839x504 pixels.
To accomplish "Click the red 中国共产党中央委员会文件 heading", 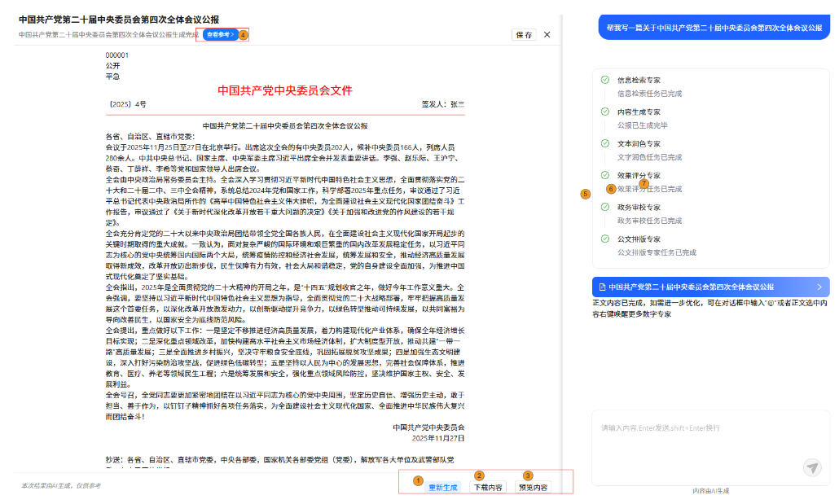I will [x=285, y=90].
